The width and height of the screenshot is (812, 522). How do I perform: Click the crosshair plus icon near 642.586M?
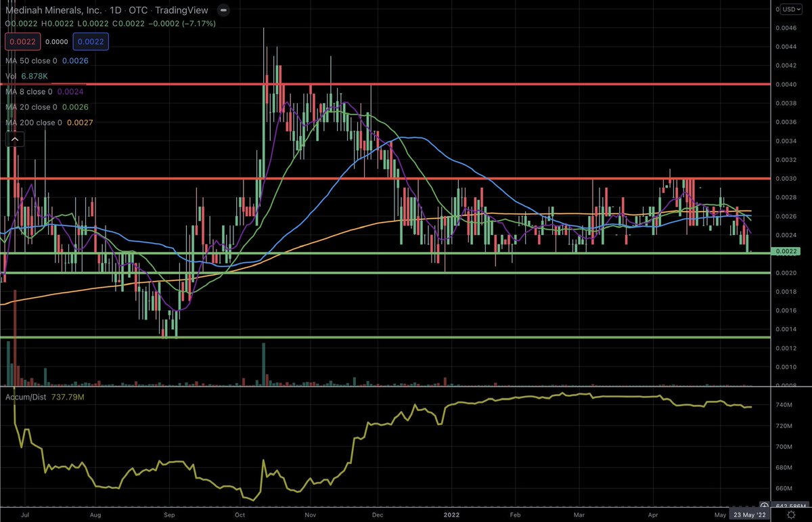(x=763, y=506)
